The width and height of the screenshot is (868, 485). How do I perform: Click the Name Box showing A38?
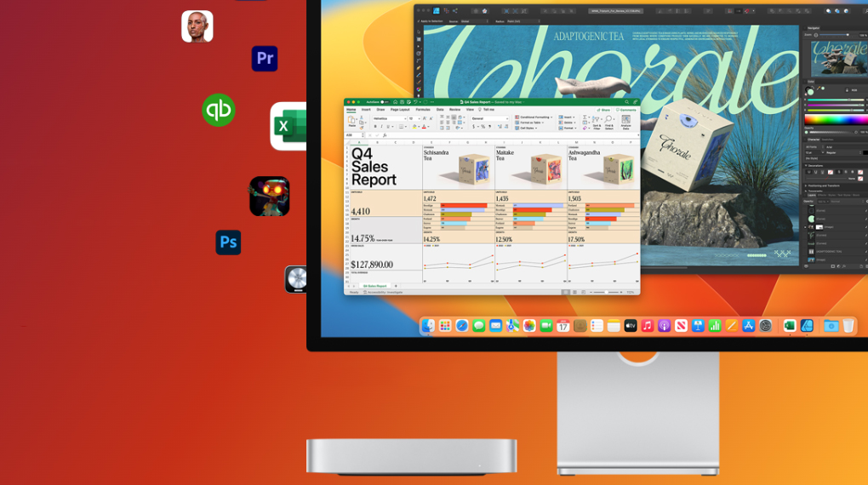coord(354,135)
